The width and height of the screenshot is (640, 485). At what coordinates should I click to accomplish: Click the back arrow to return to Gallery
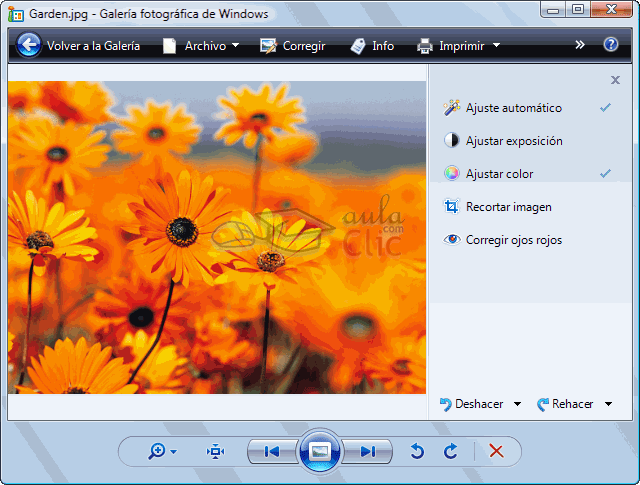tap(29, 45)
